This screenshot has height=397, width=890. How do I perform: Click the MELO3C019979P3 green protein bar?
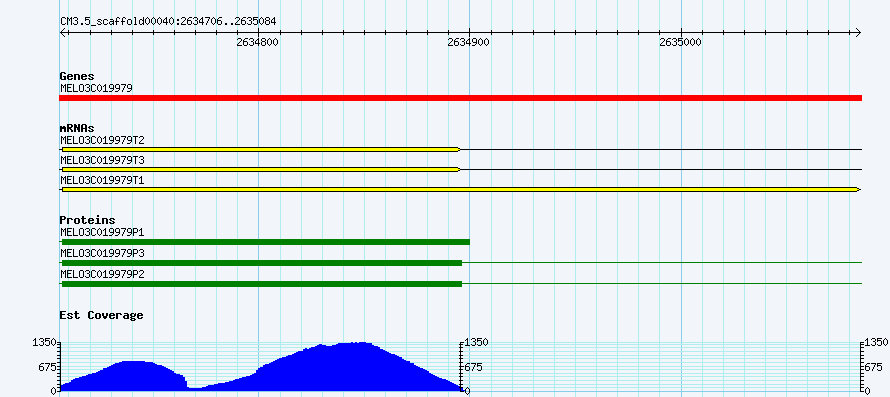pos(261,263)
